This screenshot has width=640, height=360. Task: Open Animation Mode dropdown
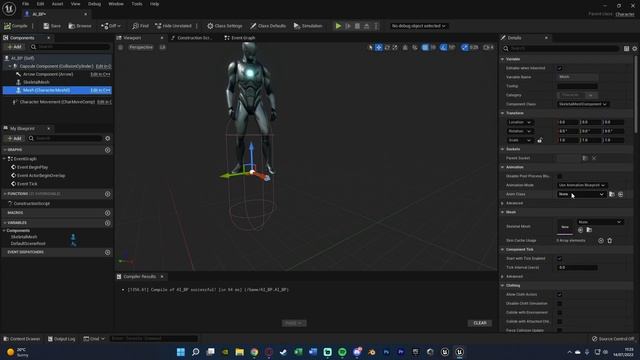582,185
